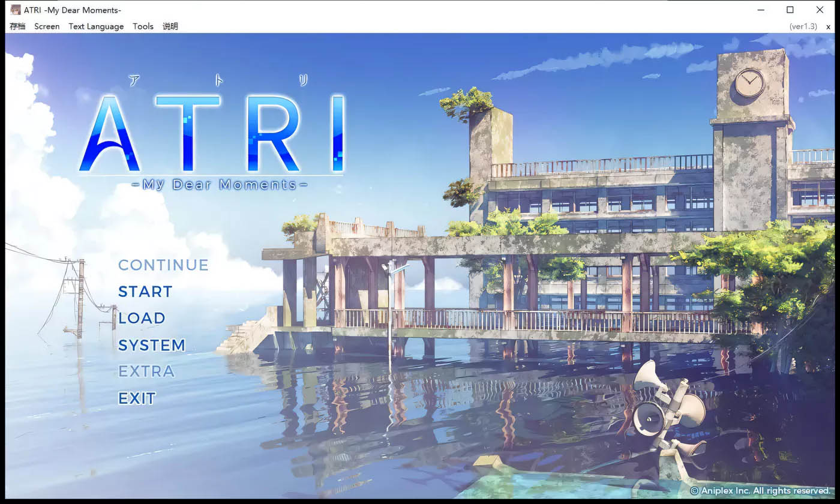Open the Text Language menu
The width and height of the screenshot is (840, 504).
[96, 26]
